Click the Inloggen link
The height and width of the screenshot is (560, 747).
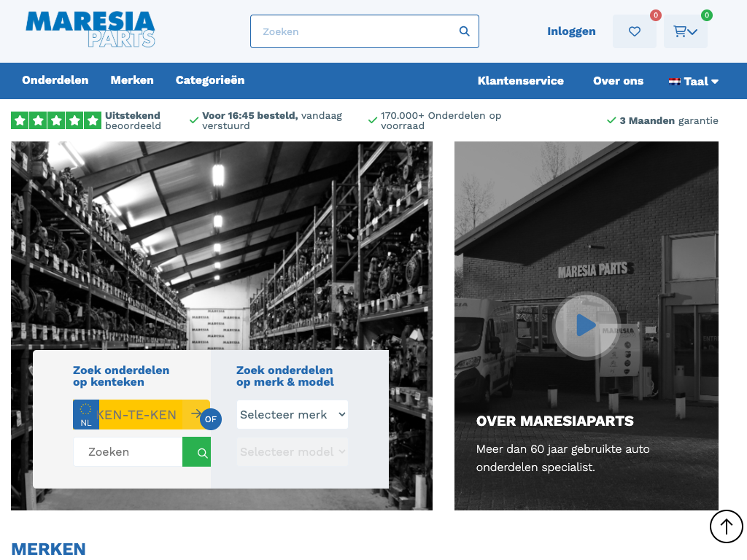[x=571, y=31]
